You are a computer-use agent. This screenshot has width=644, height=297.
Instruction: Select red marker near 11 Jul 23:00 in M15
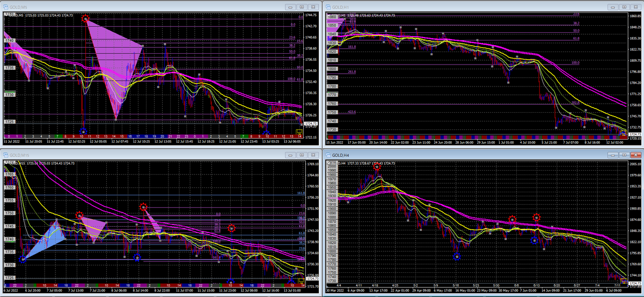point(231,228)
